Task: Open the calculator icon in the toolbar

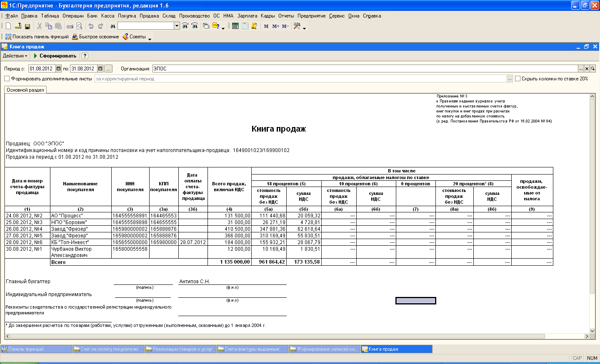Action: [x=235, y=26]
